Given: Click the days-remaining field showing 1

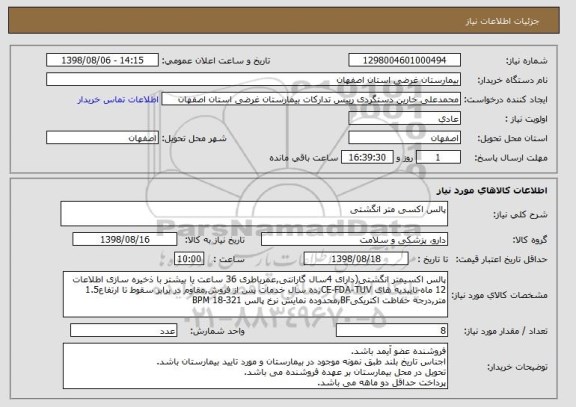Looking at the screenshot, I should click(x=438, y=158).
